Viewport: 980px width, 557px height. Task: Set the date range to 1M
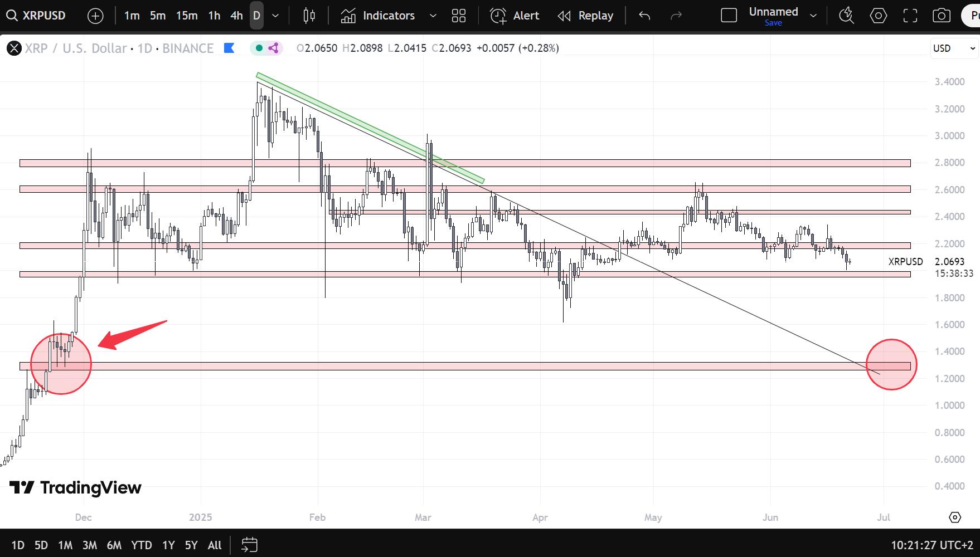point(65,545)
